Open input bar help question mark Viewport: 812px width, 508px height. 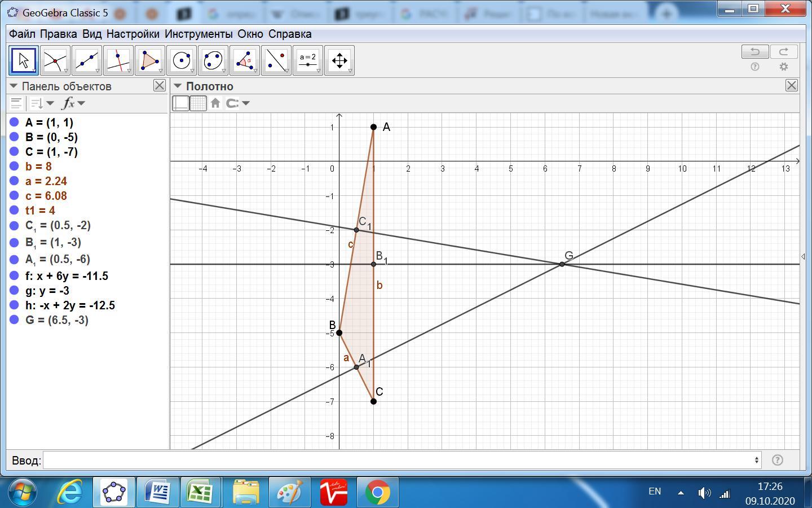click(x=777, y=460)
